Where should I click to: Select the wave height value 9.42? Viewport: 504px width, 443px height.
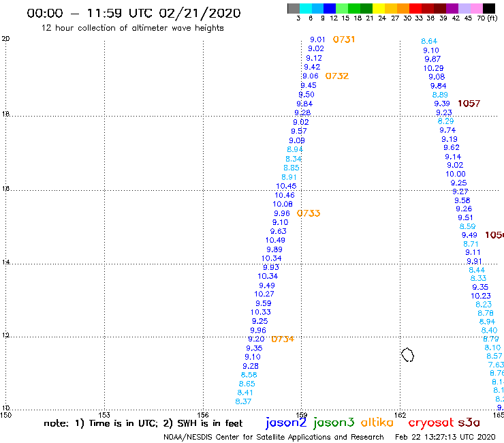[x=312, y=67]
